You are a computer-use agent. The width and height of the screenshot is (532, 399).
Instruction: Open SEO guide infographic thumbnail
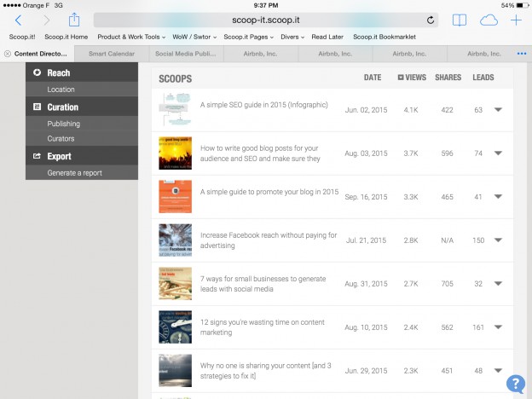pos(175,110)
